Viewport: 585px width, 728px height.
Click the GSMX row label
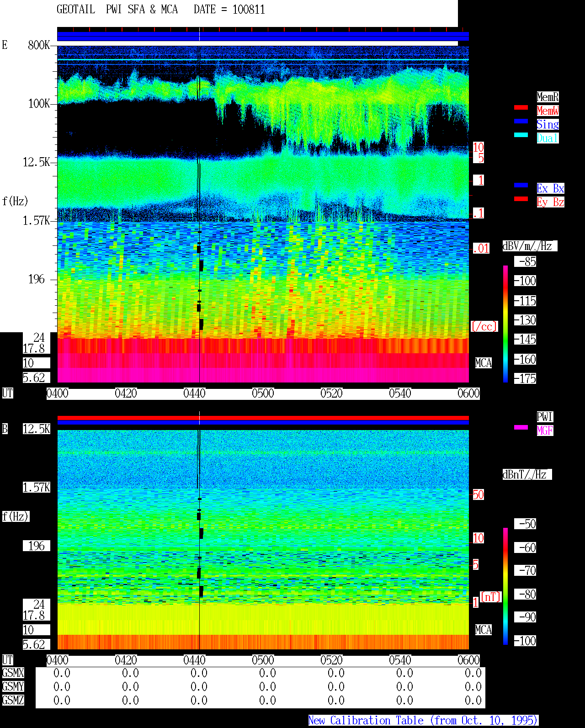(13, 673)
